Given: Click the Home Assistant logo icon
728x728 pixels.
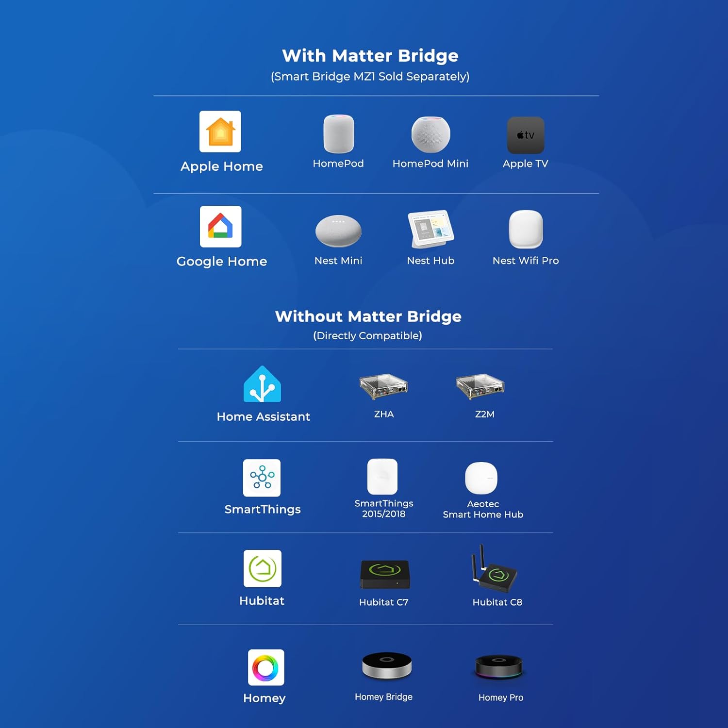Looking at the screenshot, I should (262, 384).
